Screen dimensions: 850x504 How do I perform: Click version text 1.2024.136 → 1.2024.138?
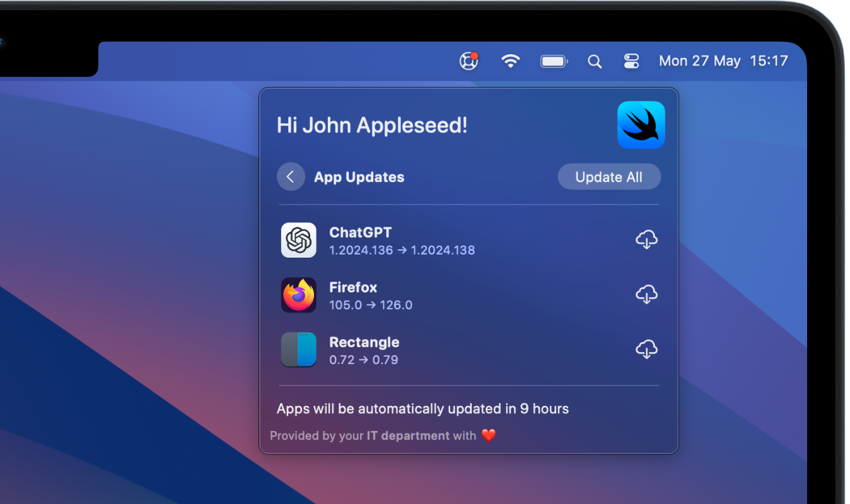pos(402,250)
